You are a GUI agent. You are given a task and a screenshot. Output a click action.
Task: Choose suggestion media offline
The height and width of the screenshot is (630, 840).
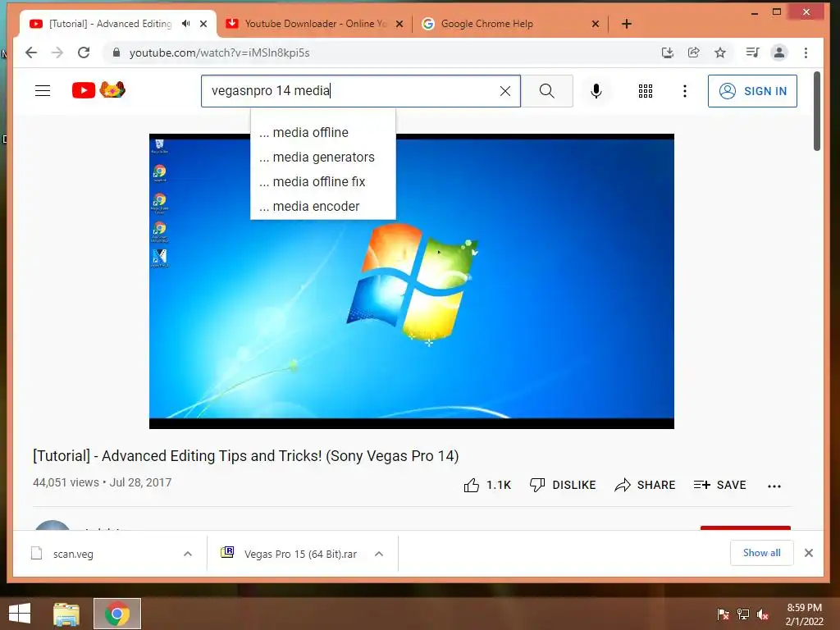click(x=323, y=132)
